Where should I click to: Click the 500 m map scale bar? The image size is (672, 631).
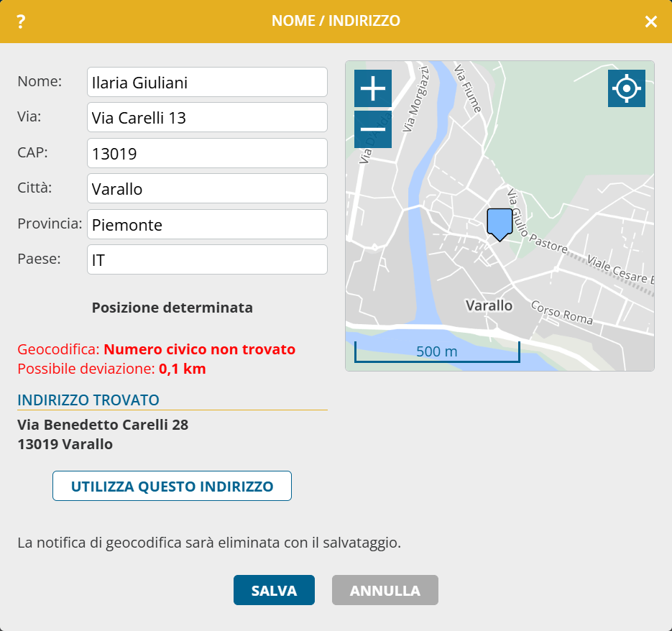point(436,352)
